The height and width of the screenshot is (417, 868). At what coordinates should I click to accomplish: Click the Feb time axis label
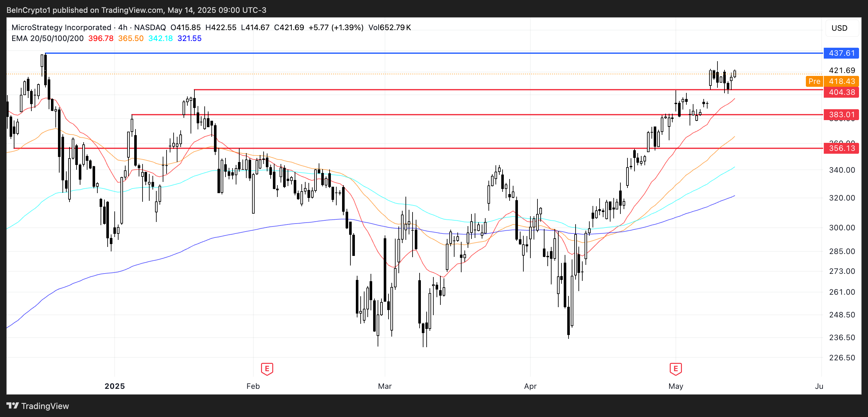(253, 386)
